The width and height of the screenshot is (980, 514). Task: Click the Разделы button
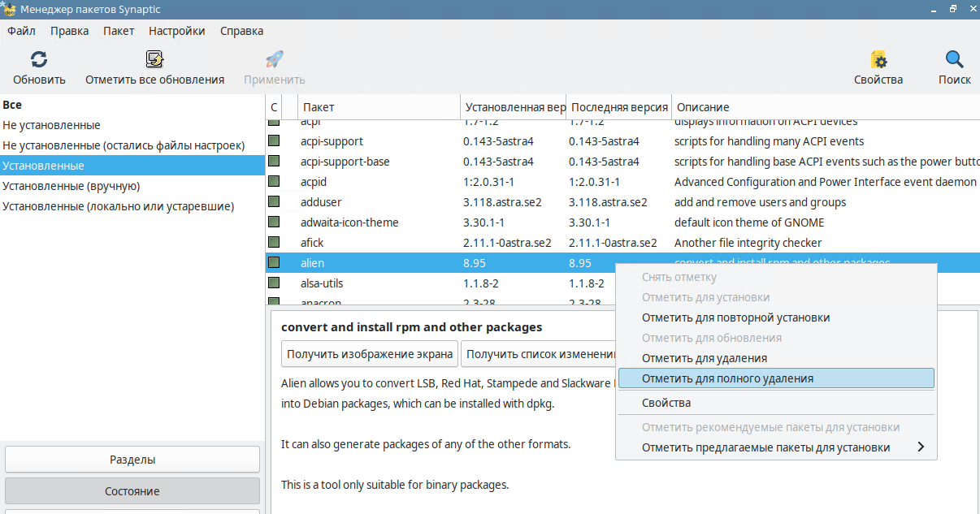tap(132, 460)
